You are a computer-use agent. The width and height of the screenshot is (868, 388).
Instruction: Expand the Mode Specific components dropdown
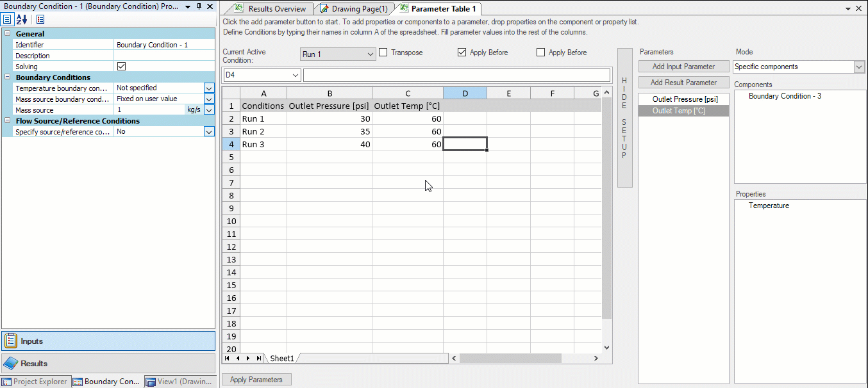point(859,67)
